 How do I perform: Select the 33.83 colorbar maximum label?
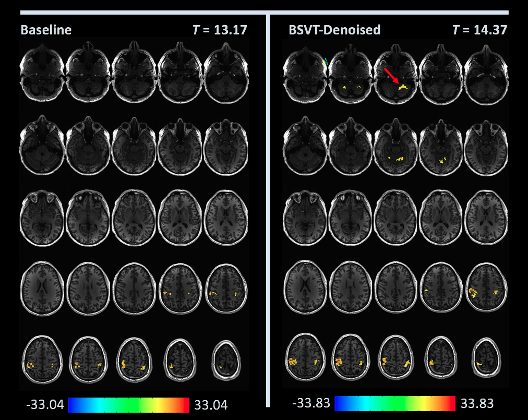[x=477, y=404]
